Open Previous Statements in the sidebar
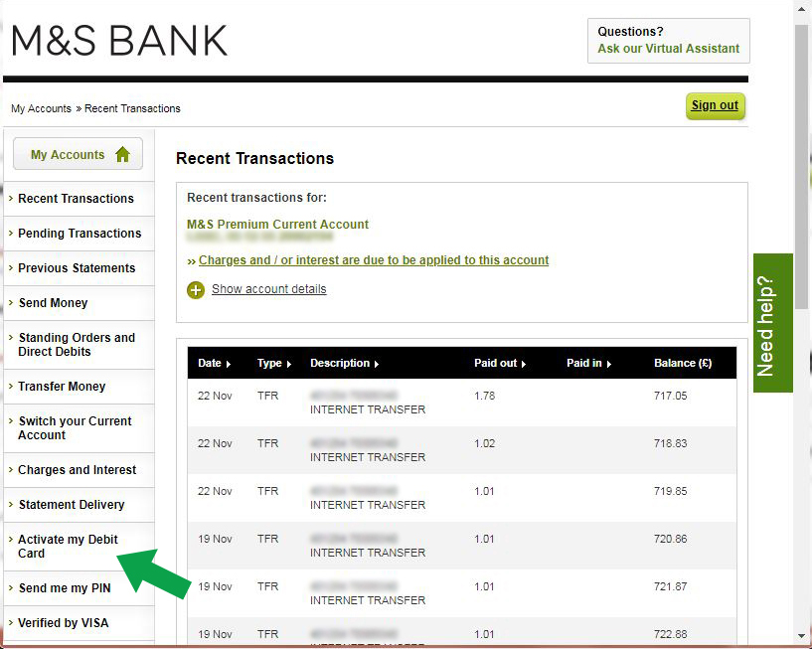 coord(77,267)
